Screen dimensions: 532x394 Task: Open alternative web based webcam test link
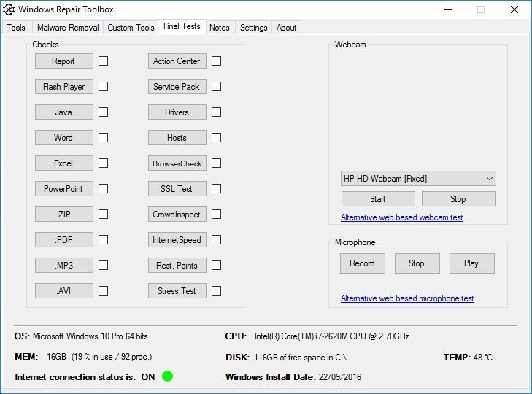(401, 217)
